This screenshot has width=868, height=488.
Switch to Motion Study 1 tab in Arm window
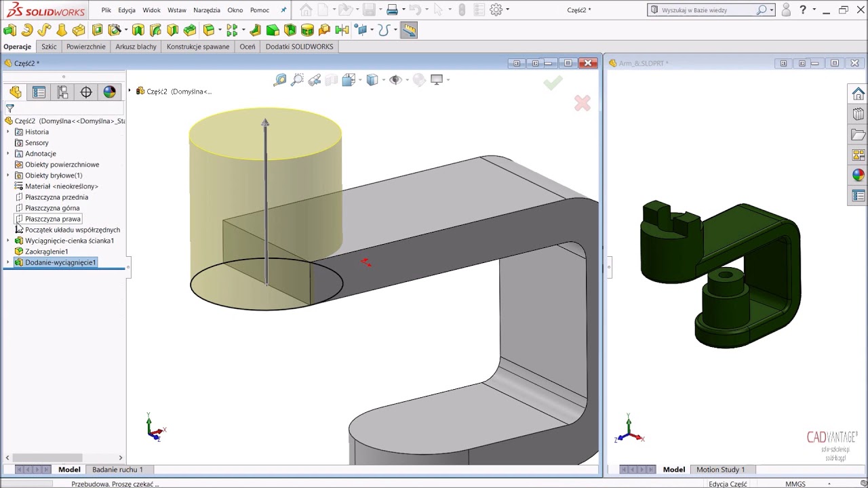coord(720,469)
